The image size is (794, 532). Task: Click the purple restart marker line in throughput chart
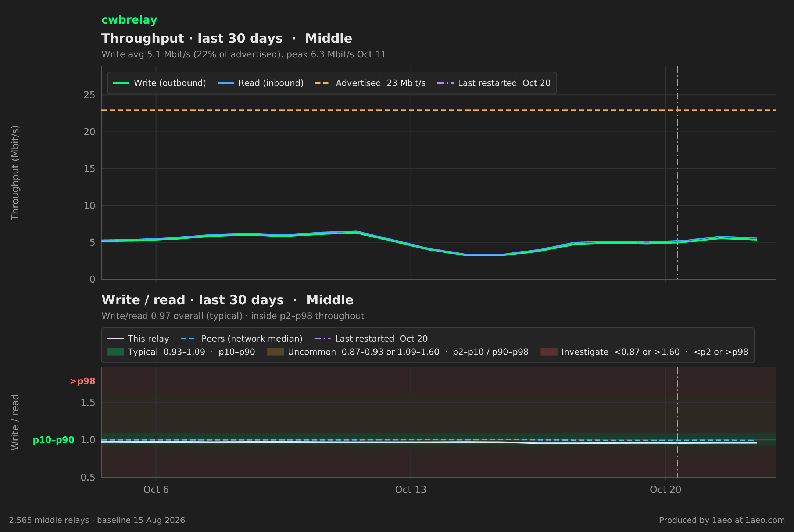[677, 173]
